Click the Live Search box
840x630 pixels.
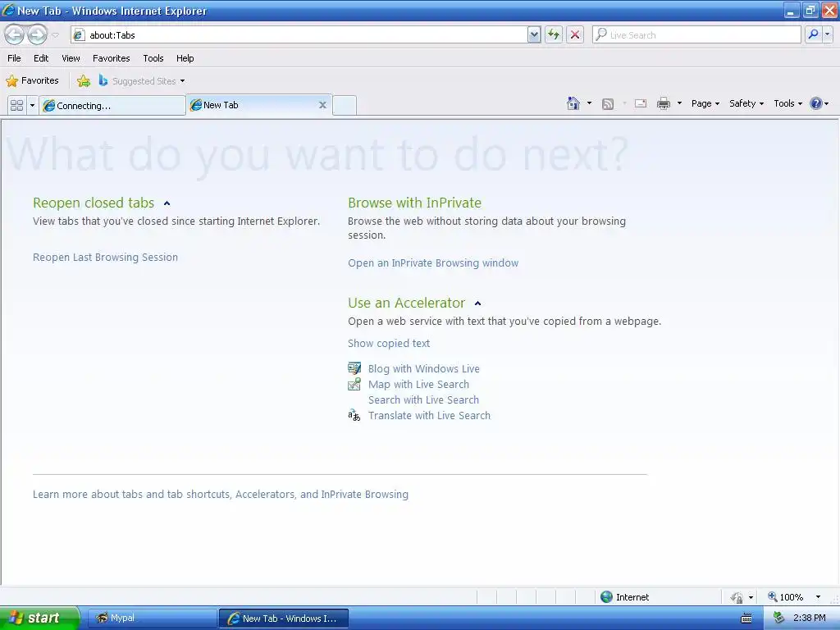696,34
